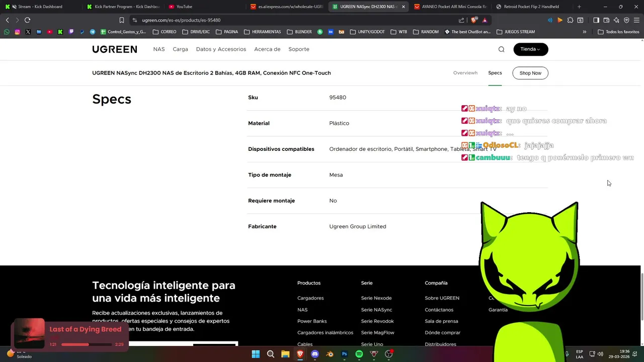The image size is (644, 362).
Task: Open OBS Studio from the taskbar
Action: point(388,354)
